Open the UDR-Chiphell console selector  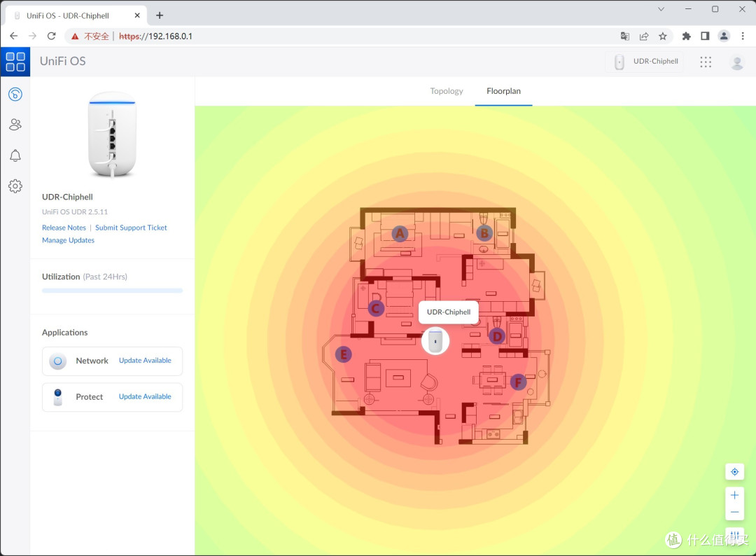coord(646,62)
